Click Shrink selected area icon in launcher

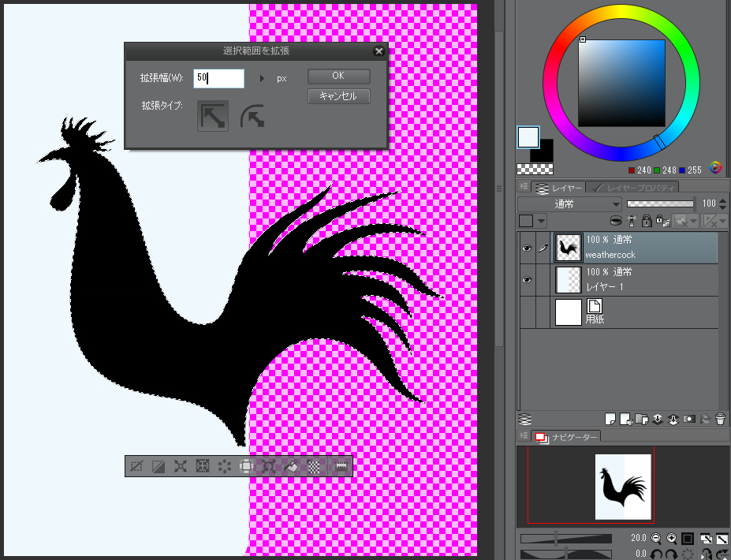[203, 466]
